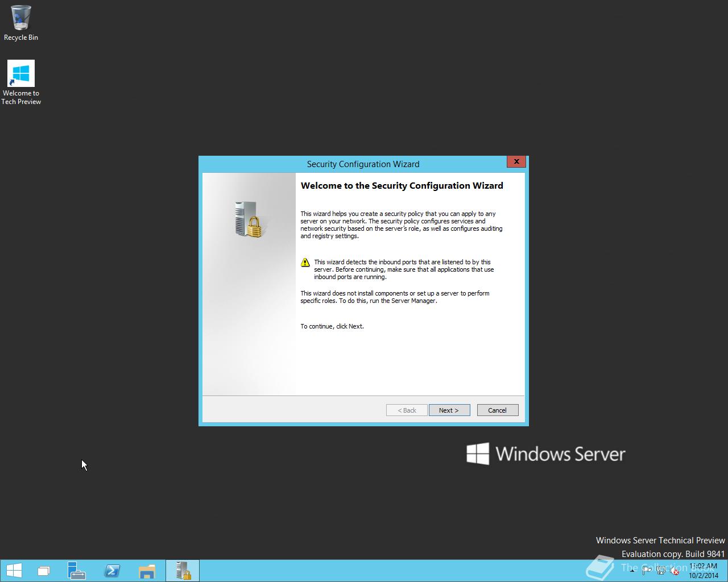This screenshot has height=582, width=728.
Task: Cancel the Security Configuration Wizard
Action: [497, 410]
